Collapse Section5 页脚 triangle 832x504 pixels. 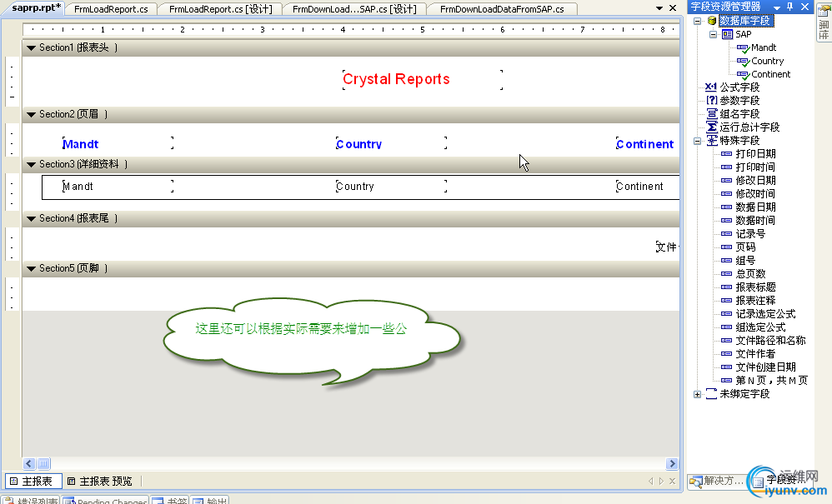point(32,269)
